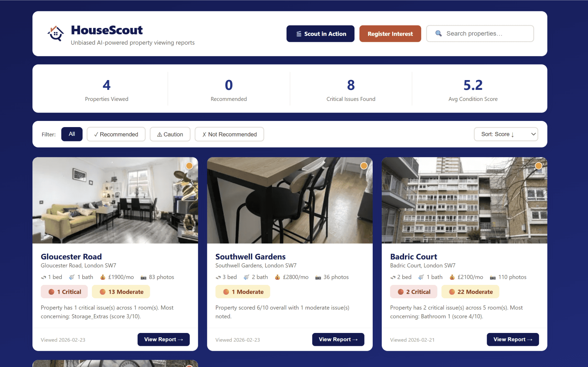This screenshot has height=367, width=588.
Task: Open the Southwell Gardens property photo
Action: 290,200
